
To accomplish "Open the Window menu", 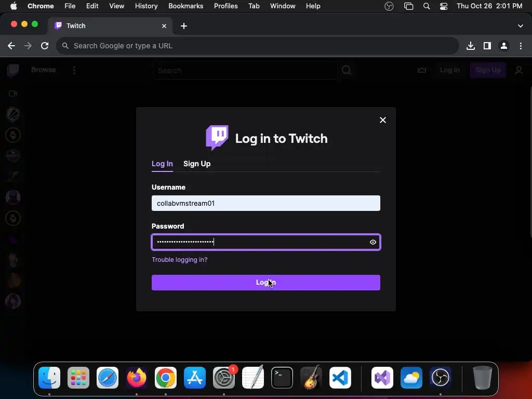I will pyautogui.click(x=283, y=6).
